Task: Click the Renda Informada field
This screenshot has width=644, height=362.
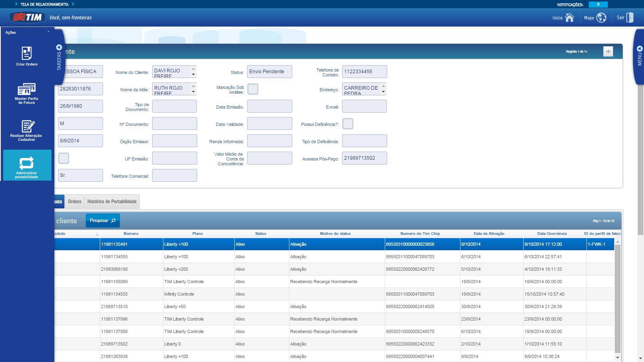Action: pos(270,141)
